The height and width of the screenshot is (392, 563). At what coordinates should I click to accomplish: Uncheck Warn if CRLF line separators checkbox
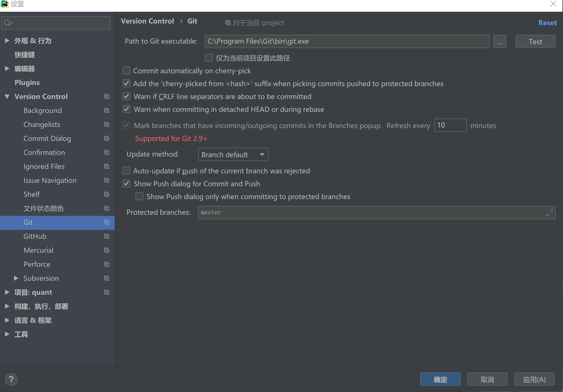tap(126, 96)
